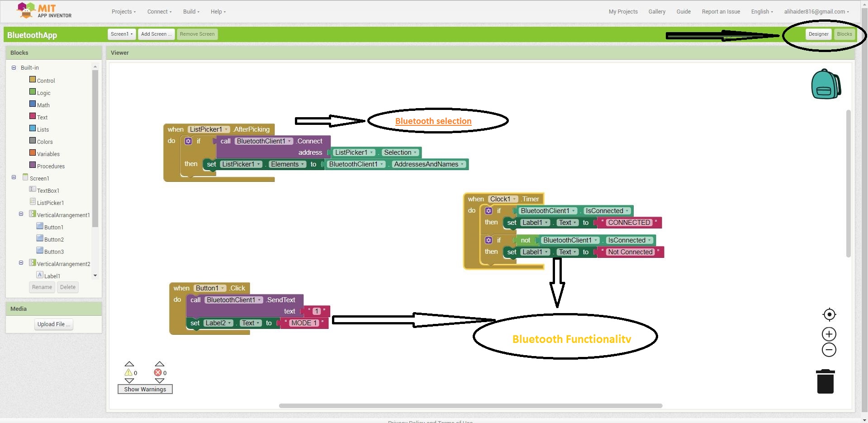Image resolution: width=868 pixels, height=423 pixels.
Task: Click the mutator gear on ListPicker1 if block
Action: pyautogui.click(x=189, y=141)
